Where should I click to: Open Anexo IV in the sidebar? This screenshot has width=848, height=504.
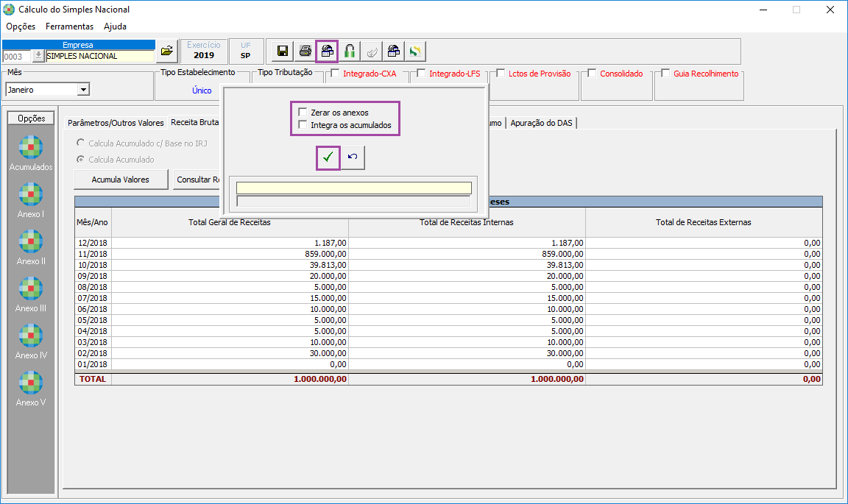pyautogui.click(x=31, y=342)
